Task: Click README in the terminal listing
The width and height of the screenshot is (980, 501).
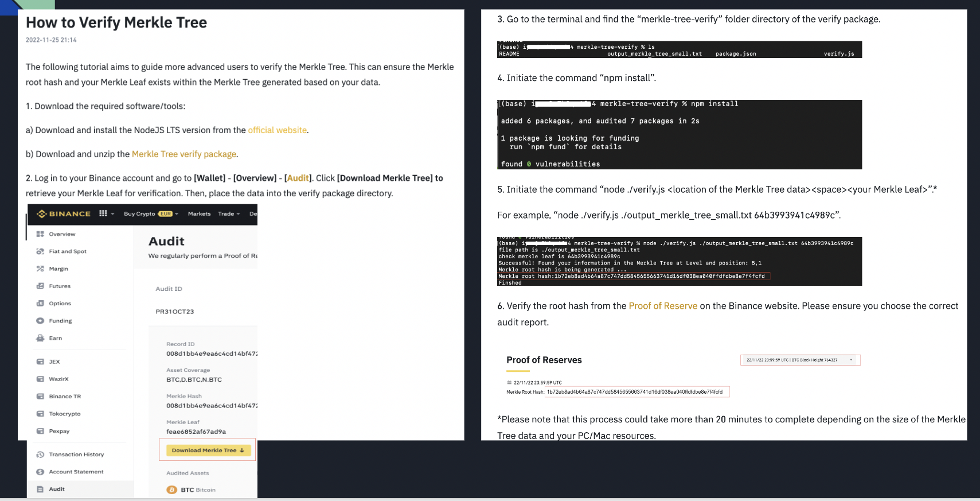Action: click(x=509, y=54)
